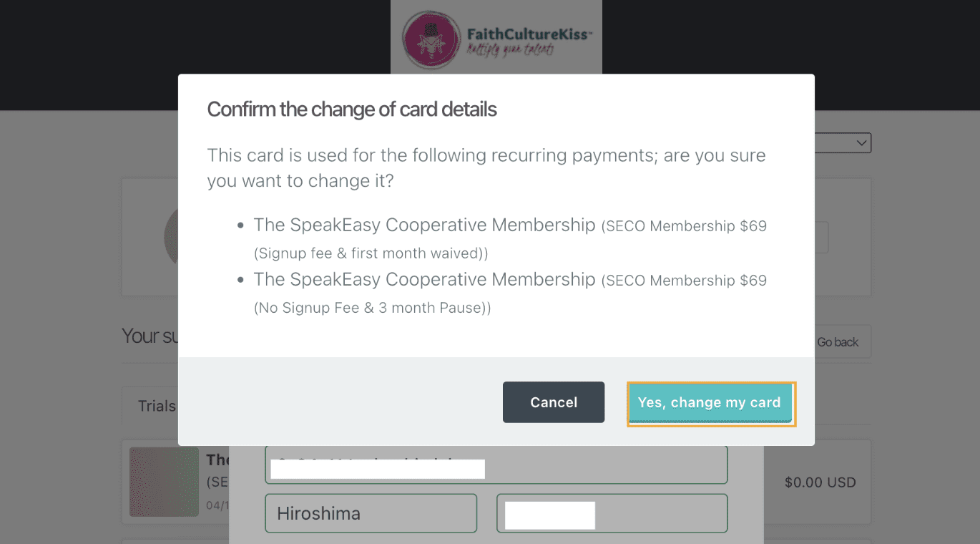Click the FaithCultureKiss brand name text
Viewport: 980px width, 544px height.
(529, 34)
